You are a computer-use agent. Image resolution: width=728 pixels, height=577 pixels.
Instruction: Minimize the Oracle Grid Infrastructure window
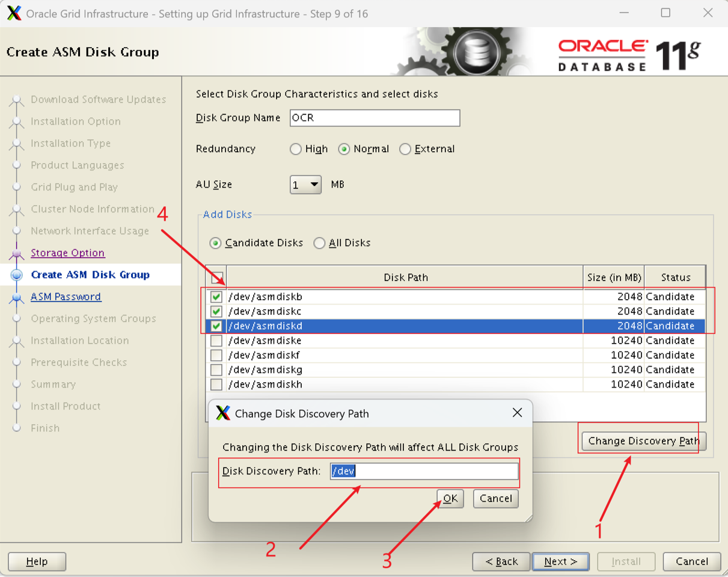click(625, 13)
